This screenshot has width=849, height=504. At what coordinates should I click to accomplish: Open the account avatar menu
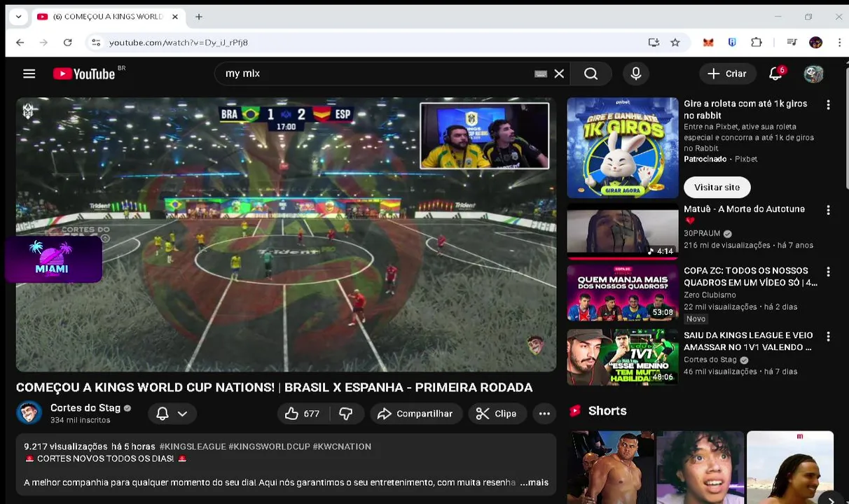click(813, 73)
